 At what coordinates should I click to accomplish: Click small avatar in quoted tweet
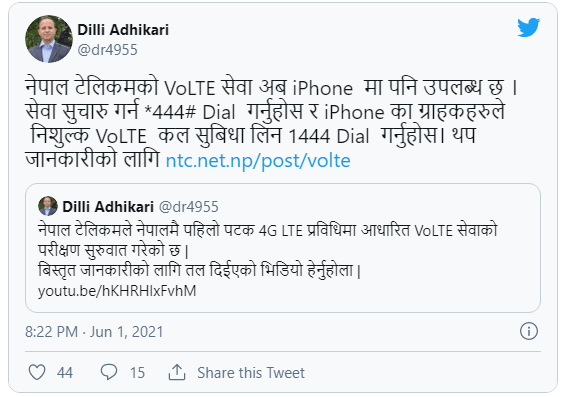(48, 206)
